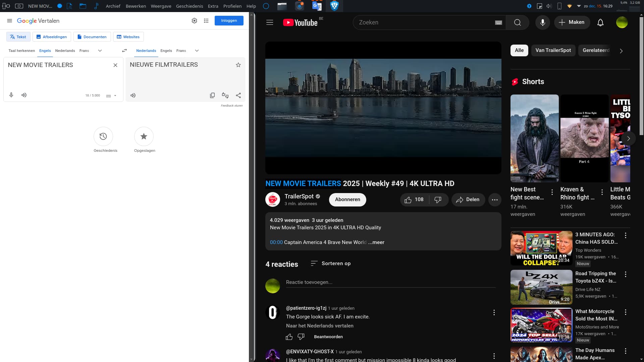Open options for New Best fight scene short
The width and height of the screenshot is (644, 362).
(x=552, y=192)
